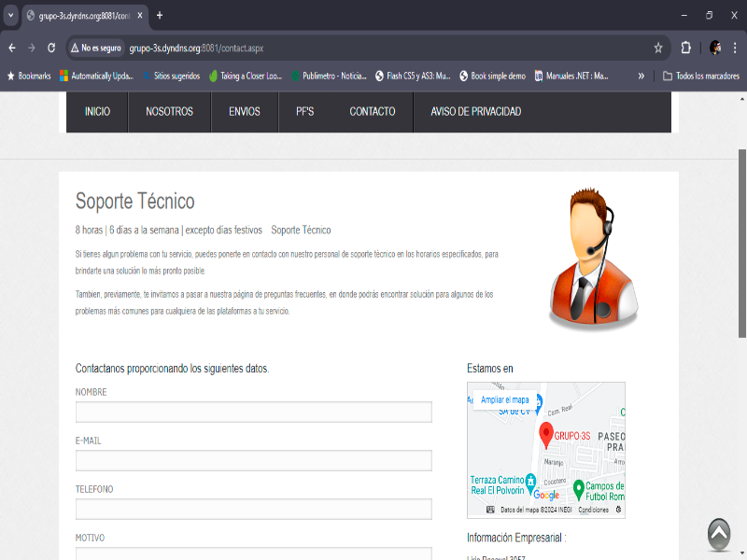Open PF'S menu item

click(x=305, y=111)
